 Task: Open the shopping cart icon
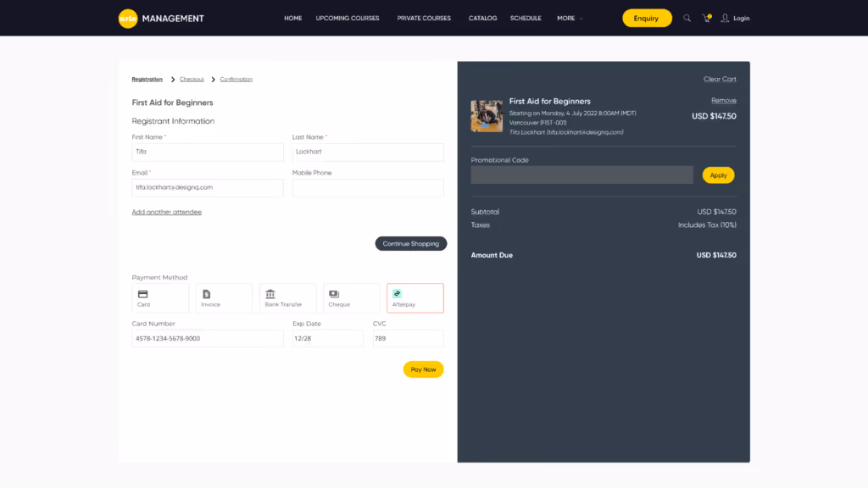706,19
